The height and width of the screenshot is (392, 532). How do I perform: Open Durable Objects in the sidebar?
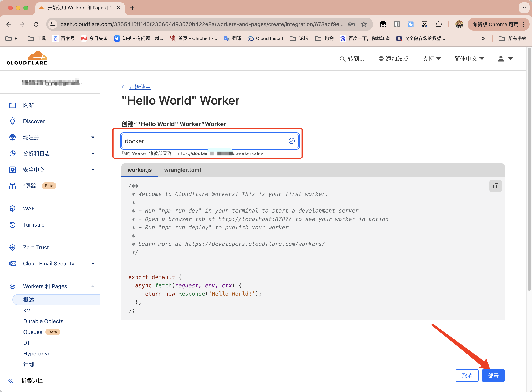coord(43,321)
